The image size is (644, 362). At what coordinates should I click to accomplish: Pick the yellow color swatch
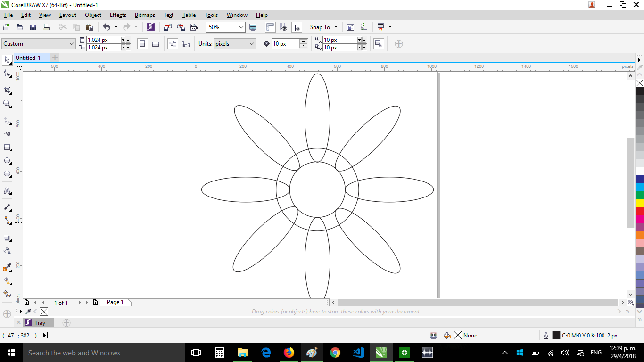(640, 203)
